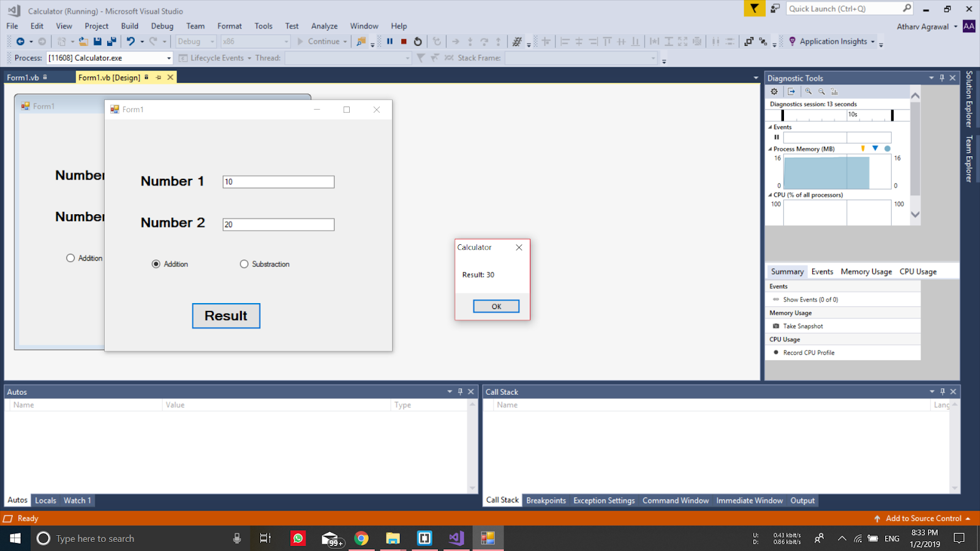Click the Number 1 input field
The image size is (980, 551).
pos(278,181)
